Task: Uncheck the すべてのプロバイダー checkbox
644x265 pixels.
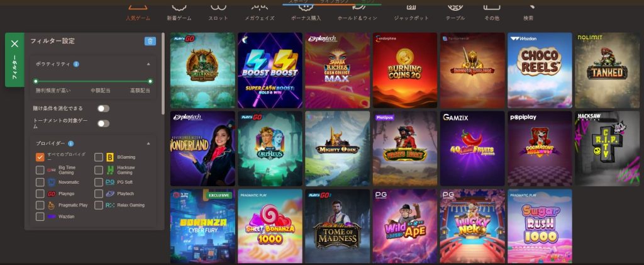Action: click(40, 157)
